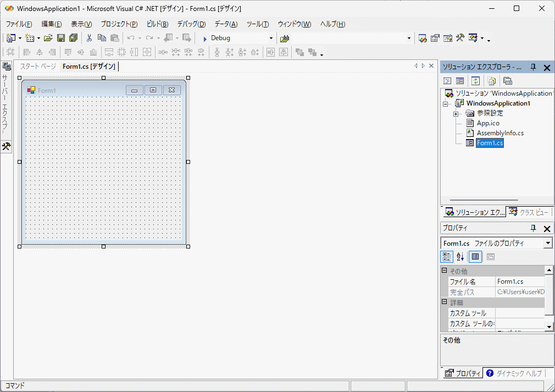
Task: Select Form1.cs in Solution Explorer tree
Action: click(490, 143)
